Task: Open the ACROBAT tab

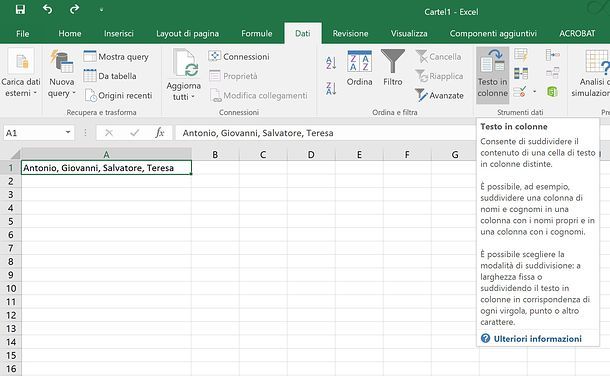Action: [x=577, y=33]
